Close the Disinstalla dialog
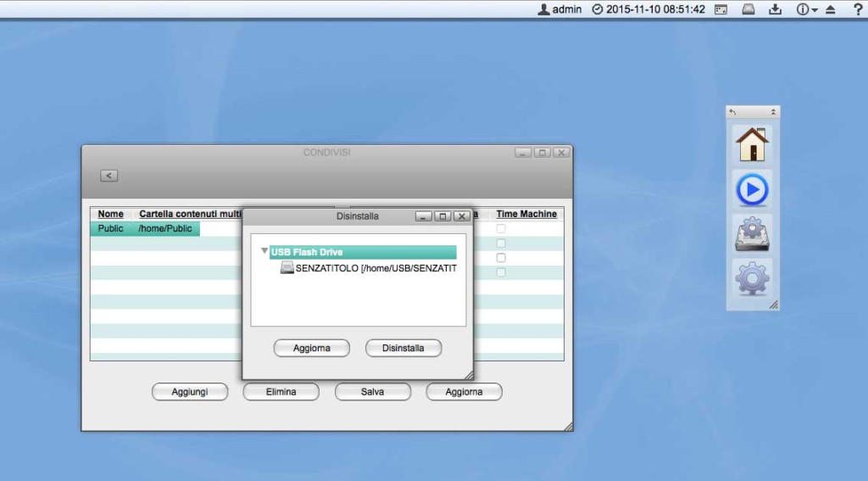Viewport: 868px width, 481px height. click(462, 216)
